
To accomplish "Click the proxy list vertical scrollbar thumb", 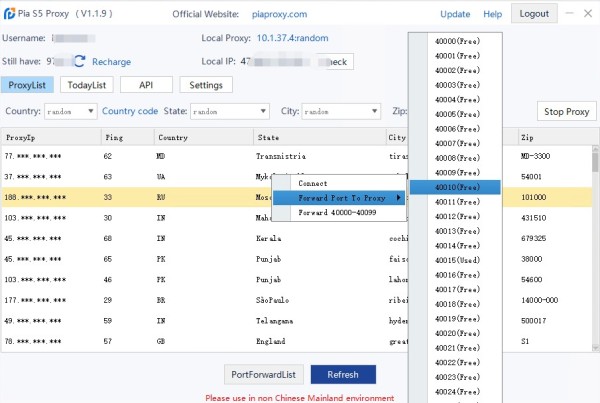I will [595, 162].
